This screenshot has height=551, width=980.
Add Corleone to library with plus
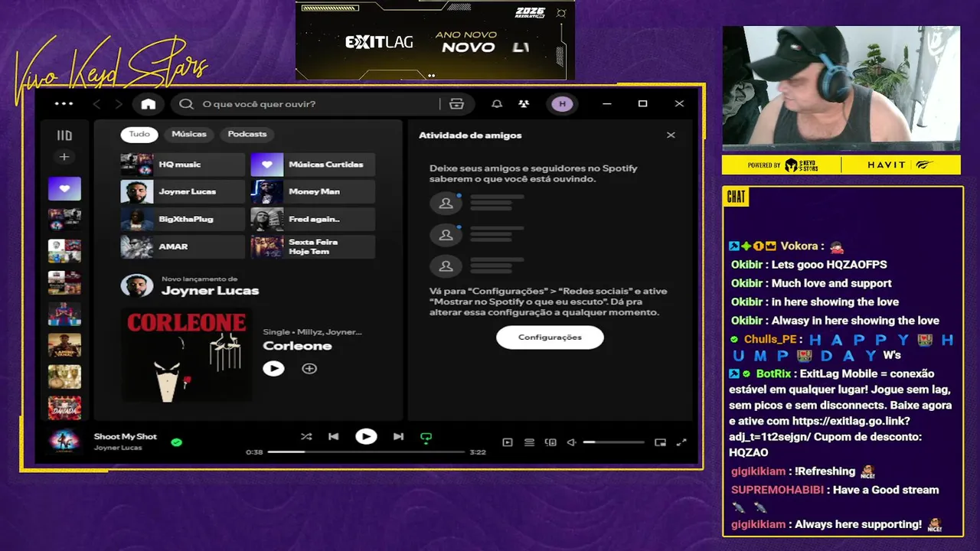(309, 369)
